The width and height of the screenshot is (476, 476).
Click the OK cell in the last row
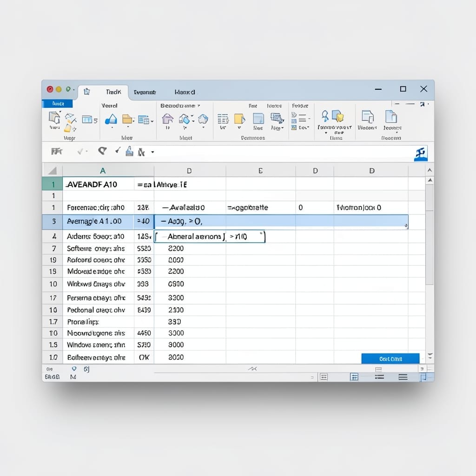[144, 357]
